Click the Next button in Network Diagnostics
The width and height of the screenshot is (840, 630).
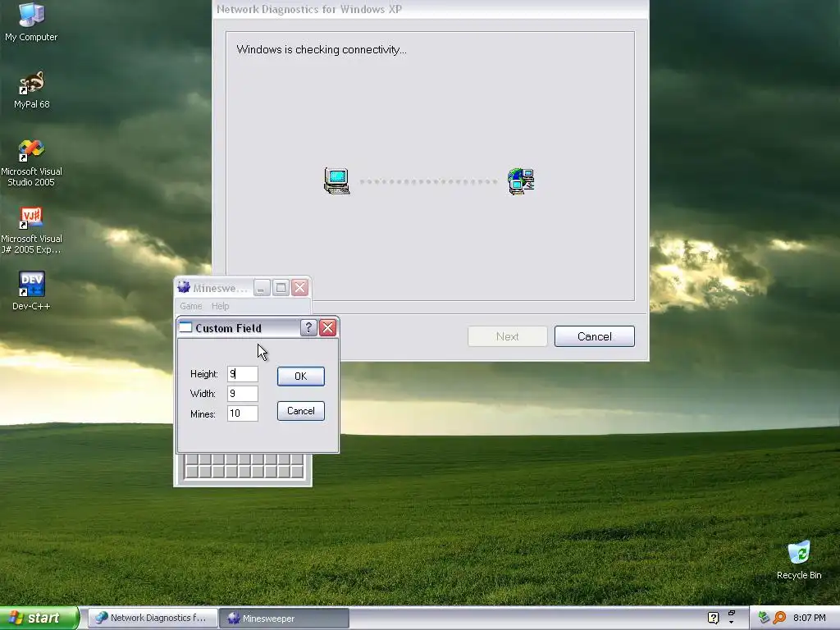pos(507,336)
